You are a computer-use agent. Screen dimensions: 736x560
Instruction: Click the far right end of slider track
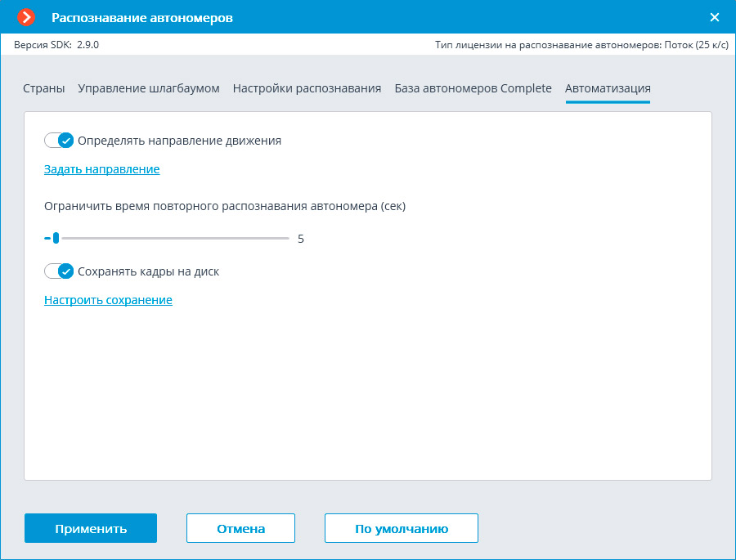(x=288, y=239)
